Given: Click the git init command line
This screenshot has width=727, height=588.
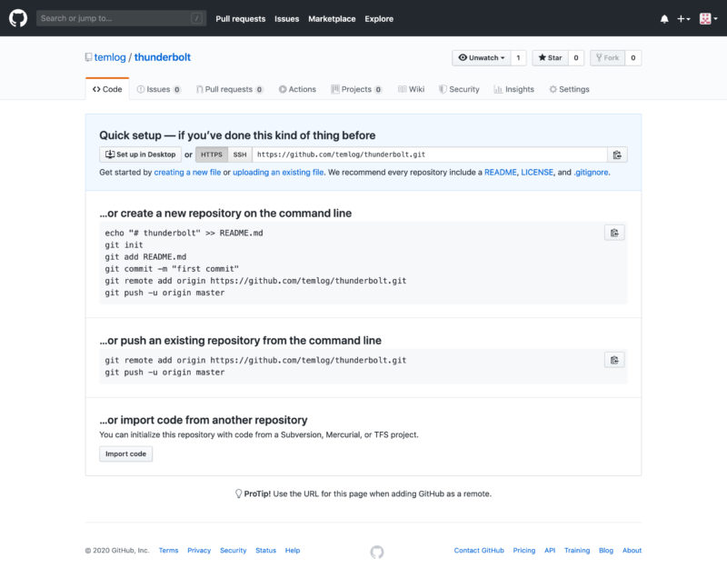Looking at the screenshot, I should pyautogui.click(x=124, y=244).
